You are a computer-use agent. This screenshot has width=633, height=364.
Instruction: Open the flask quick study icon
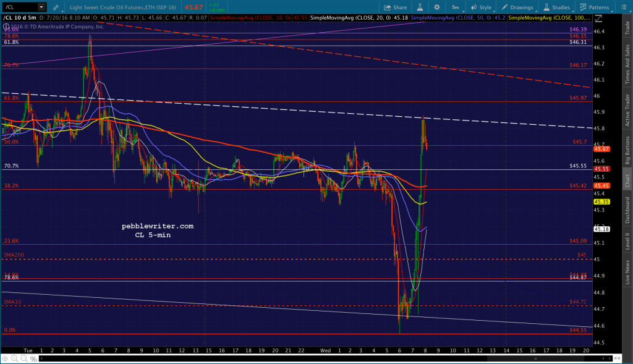tap(420, 7)
